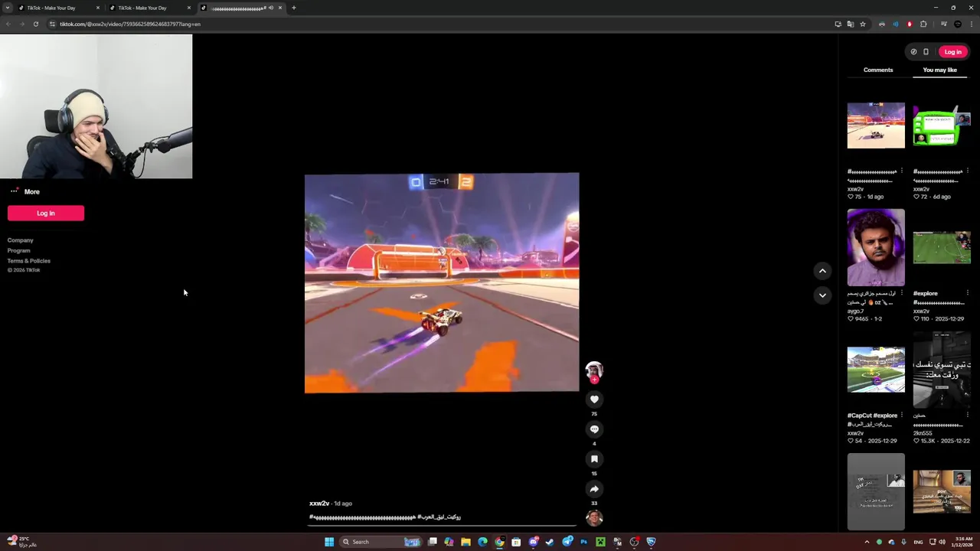This screenshot has width=980, height=551.
Task: Install app icon in address bar
Action: (838, 24)
